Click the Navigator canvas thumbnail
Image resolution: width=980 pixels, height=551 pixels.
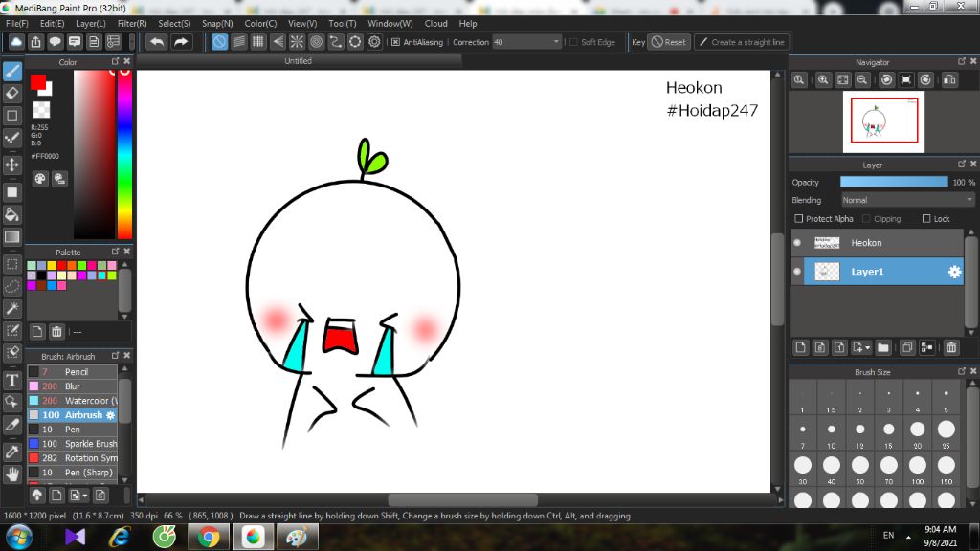[x=883, y=121]
